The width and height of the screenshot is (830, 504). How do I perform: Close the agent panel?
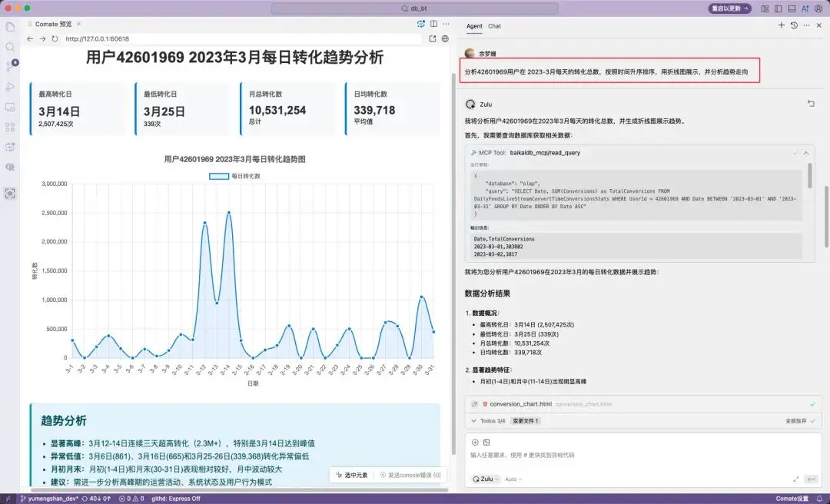(819, 25)
